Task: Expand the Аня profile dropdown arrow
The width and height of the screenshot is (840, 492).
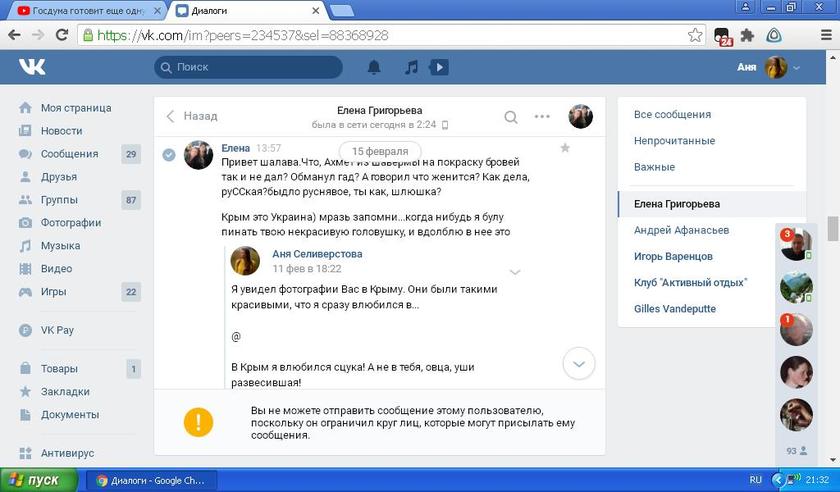Action: [797, 68]
